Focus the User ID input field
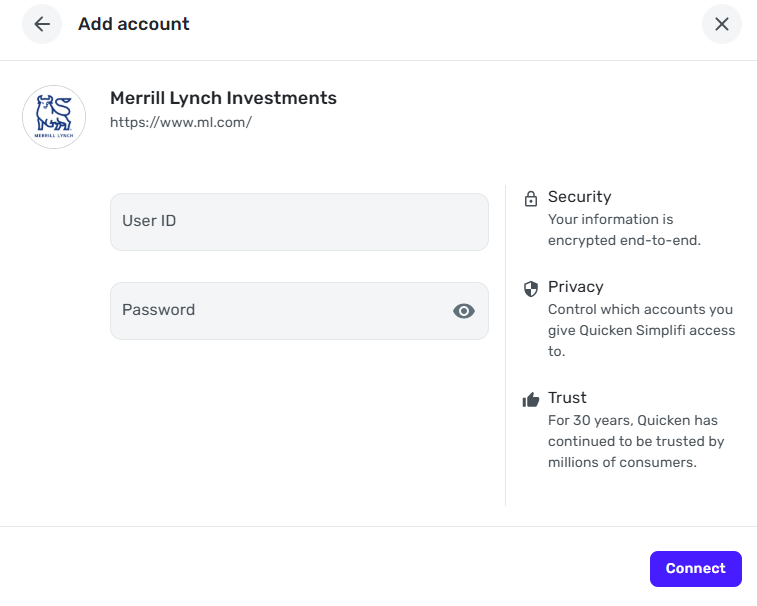 [299, 221]
